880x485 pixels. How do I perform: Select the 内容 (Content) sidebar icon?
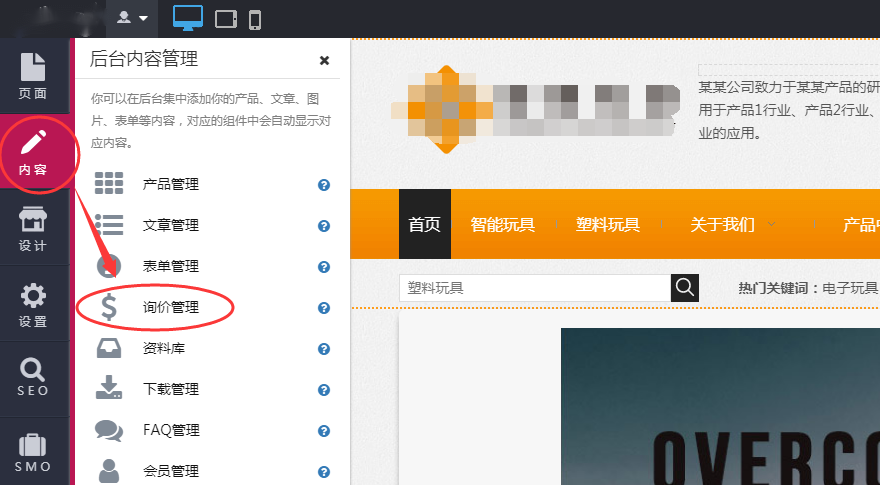(x=33, y=153)
